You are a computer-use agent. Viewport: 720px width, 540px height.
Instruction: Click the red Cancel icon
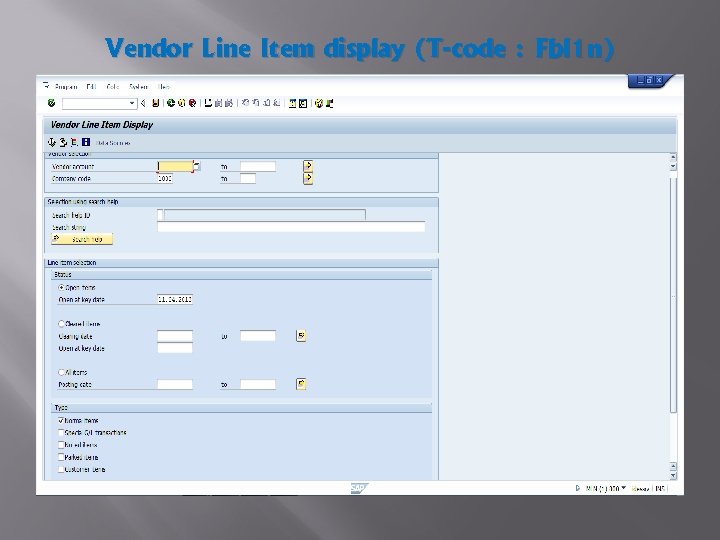(192, 103)
